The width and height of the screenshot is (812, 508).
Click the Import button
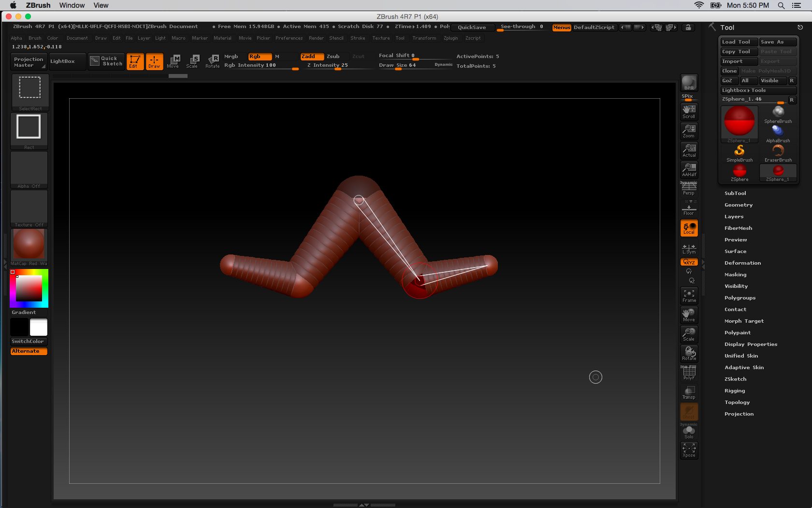[739, 61]
